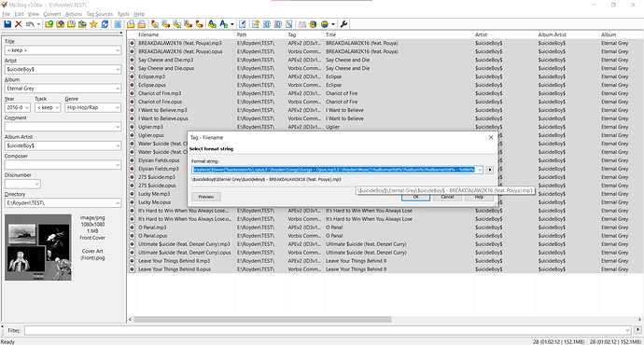Open the Year field dropdown
This screenshot has width=644, height=345.
tap(27, 107)
